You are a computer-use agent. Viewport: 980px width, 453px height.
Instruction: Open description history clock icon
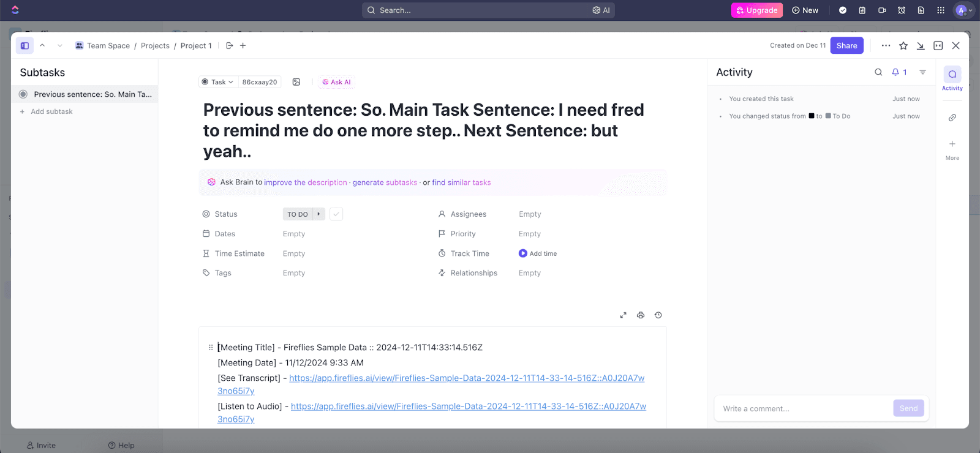tap(658, 315)
